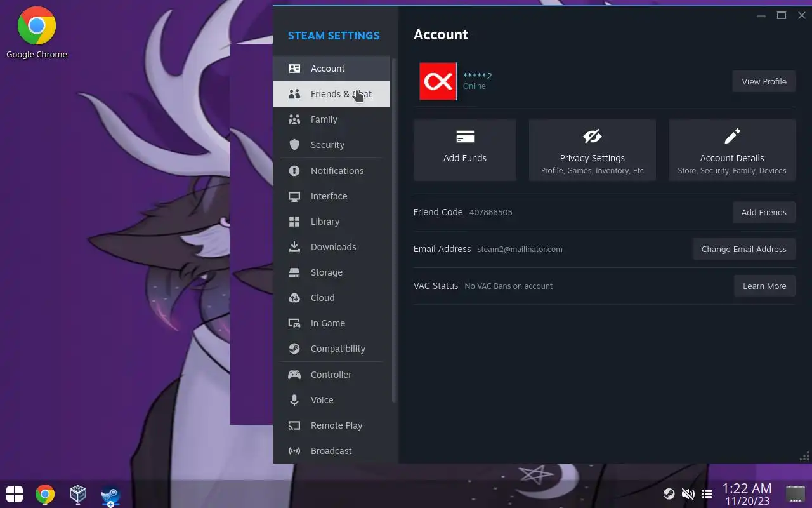Click the Library grid icon
Viewport: 812px width, 508px height.
coord(294,222)
